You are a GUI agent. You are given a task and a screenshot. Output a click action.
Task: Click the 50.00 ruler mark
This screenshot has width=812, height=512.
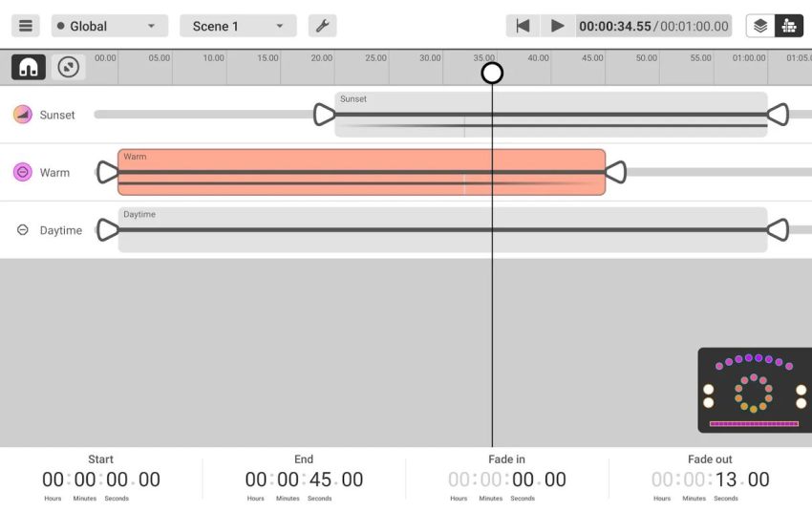tap(647, 58)
